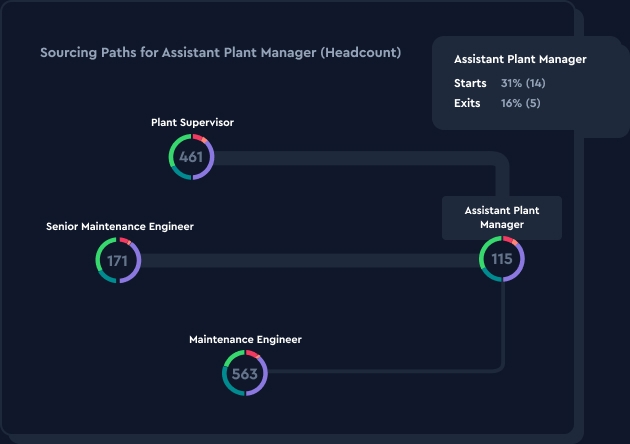
Task: Click the purple segment of the 461 donut
Action: coord(209,163)
